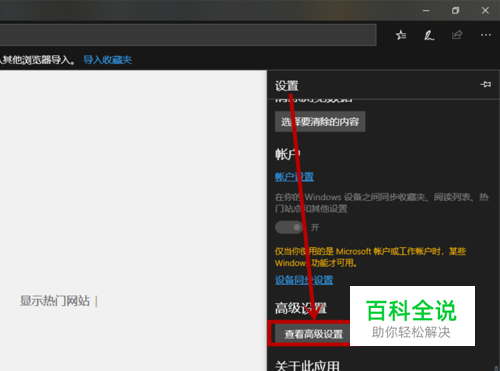
Task: Click 显示热门网站 text on page
Action: pyautogui.click(x=55, y=301)
